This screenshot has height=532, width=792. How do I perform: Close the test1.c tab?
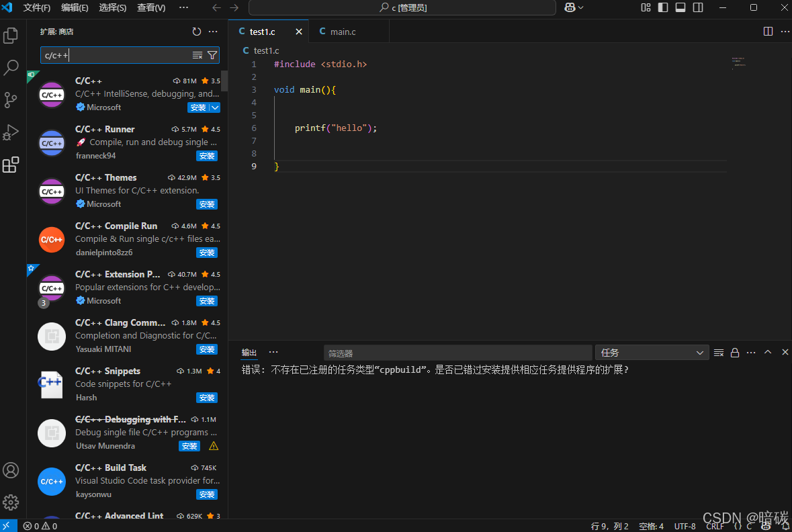pos(299,32)
